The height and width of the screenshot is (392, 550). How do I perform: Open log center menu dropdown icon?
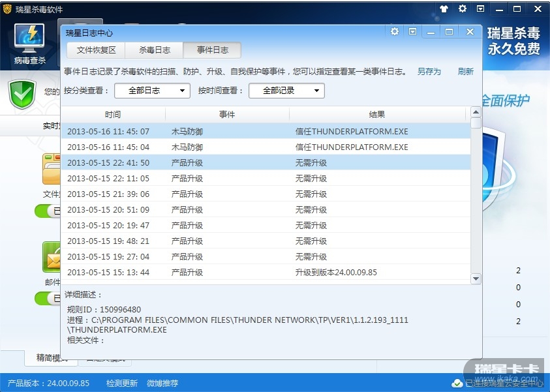pos(413,32)
